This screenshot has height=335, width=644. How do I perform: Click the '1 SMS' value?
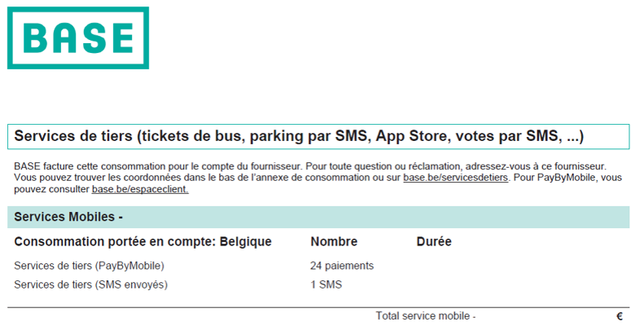click(x=326, y=284)
